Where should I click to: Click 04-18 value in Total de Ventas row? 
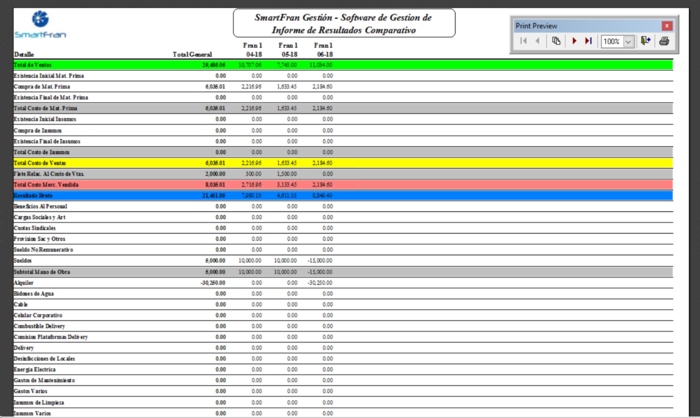tap(250, 65)
